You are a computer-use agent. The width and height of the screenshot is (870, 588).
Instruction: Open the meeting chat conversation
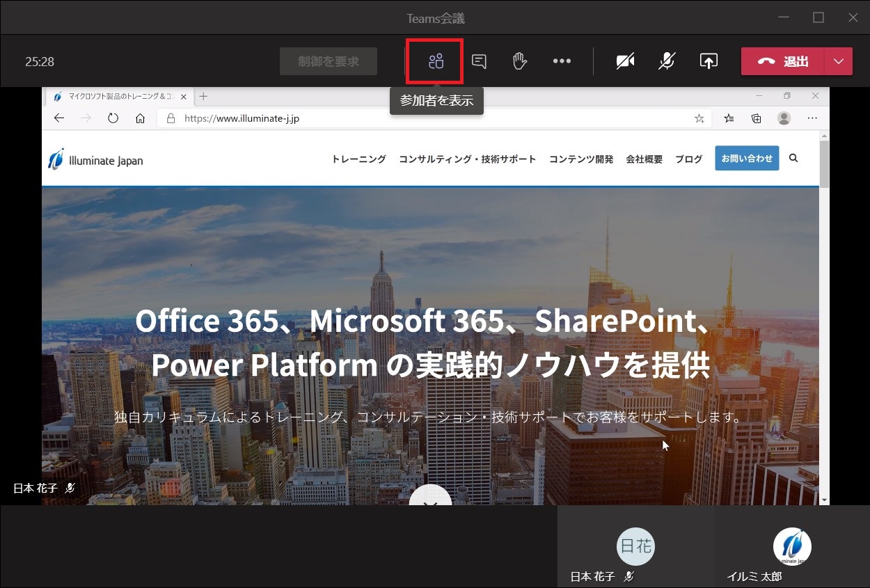coord(479,61)
